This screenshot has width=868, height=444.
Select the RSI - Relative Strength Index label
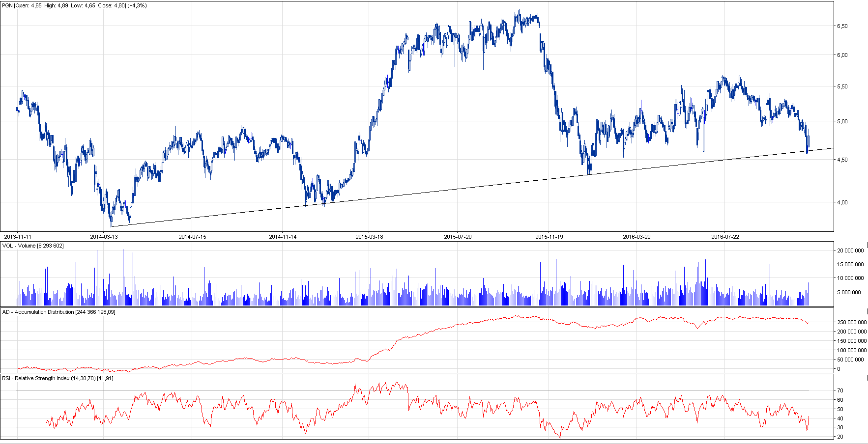58,378
